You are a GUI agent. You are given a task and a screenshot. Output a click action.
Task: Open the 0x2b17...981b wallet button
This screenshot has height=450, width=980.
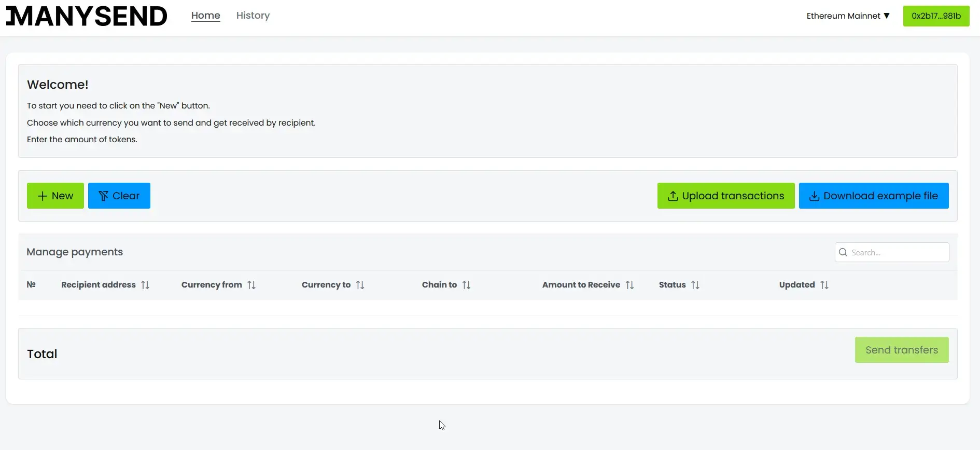coord(936,16)
